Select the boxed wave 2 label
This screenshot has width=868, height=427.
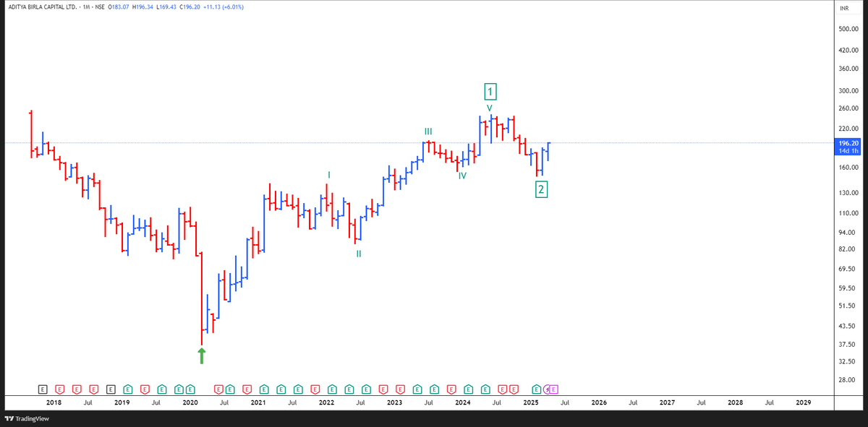click(541, 189)
